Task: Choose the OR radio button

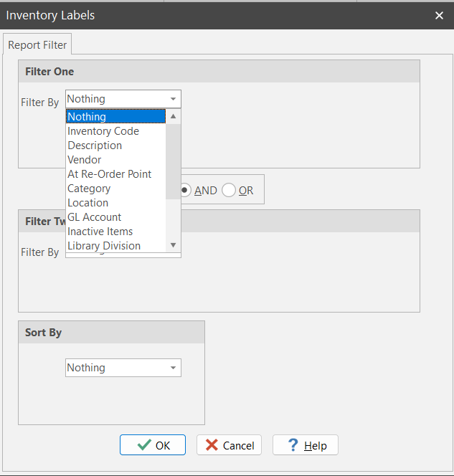Action: coord(229,191)
